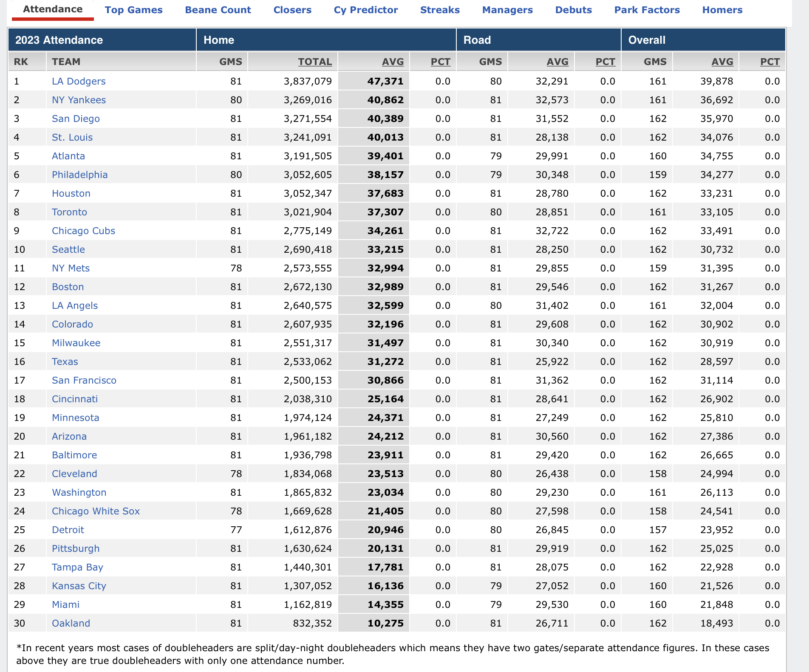Click the San Francisco team link
Screen dimensions: 809x672
[84, 380]
